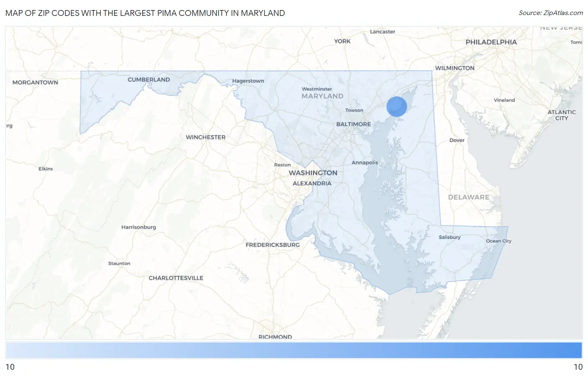Click the legend minimum value 10
Image resolution: width=588 pixels, height=376 pixels.
coord(10,367)
